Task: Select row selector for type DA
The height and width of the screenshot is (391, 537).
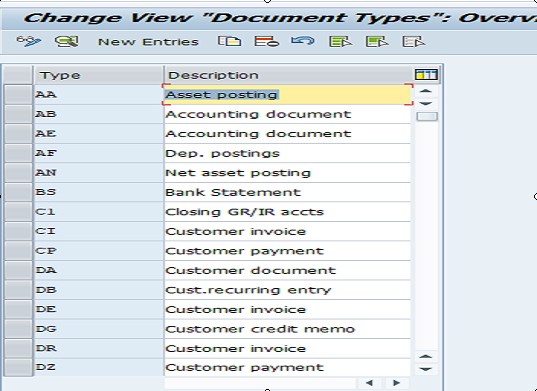Action: coord(18,270)
